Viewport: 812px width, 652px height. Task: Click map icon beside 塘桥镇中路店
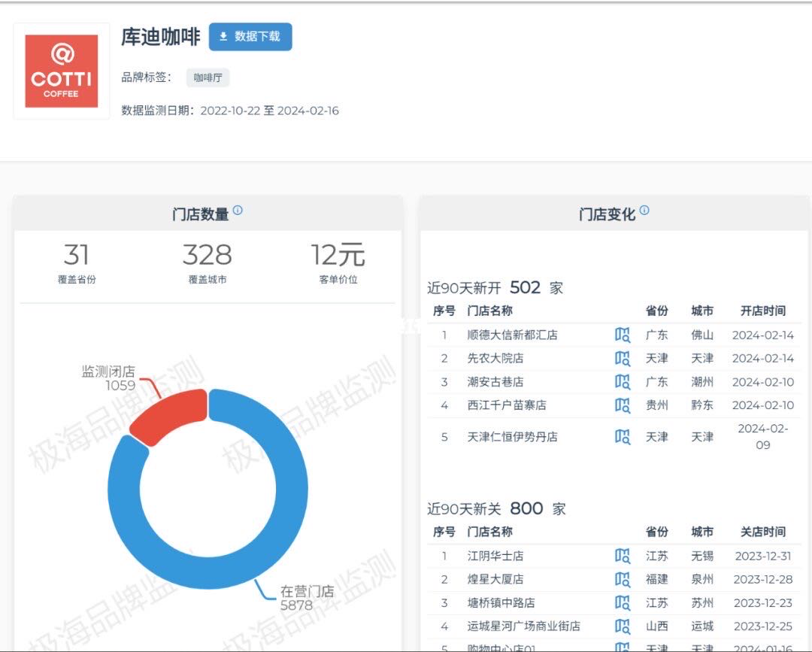pyautogui.click(x=623, y=602)
